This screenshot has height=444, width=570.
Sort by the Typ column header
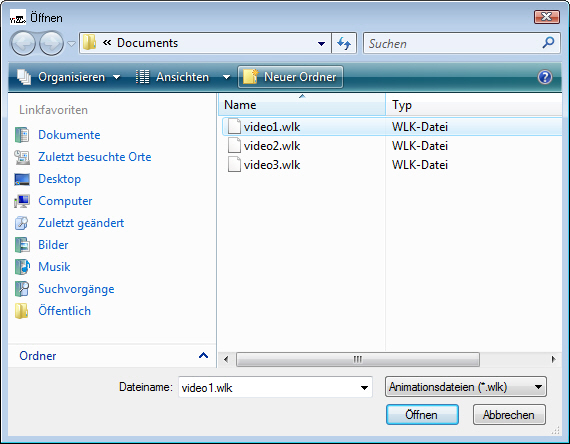coord(473,105)
